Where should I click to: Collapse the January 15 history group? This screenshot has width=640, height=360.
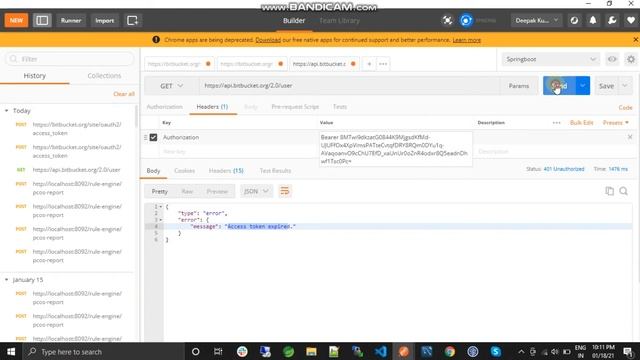[7, 280]
